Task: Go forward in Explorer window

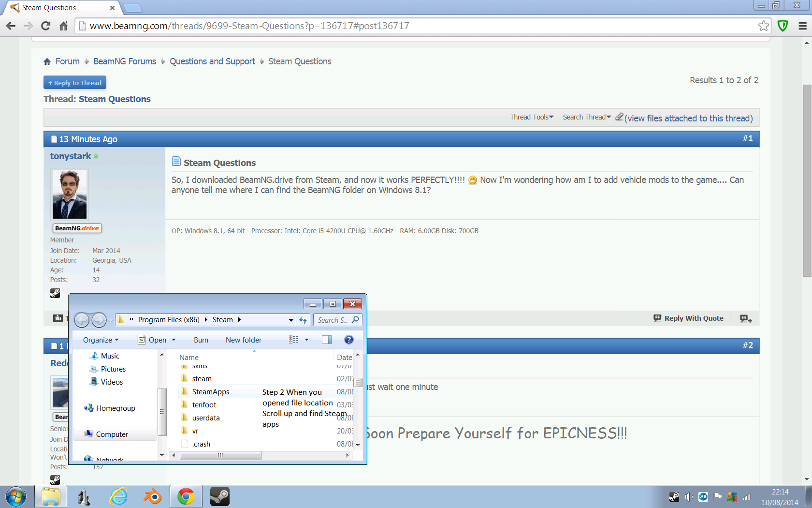Action: point(99,320)
